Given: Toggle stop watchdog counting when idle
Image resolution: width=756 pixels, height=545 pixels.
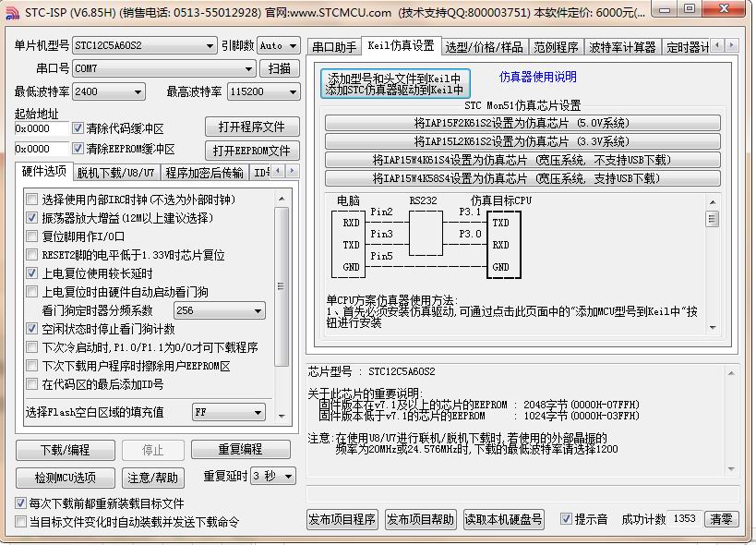Looking at the screenshot, I should click(31, 329).
